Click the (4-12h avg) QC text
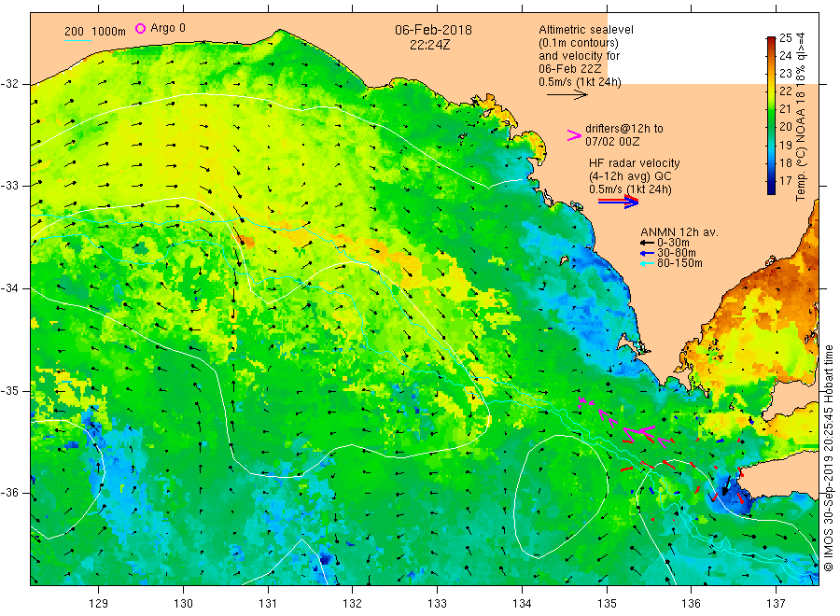The width and height of the screenshot is (840, 616). point(630,176)
